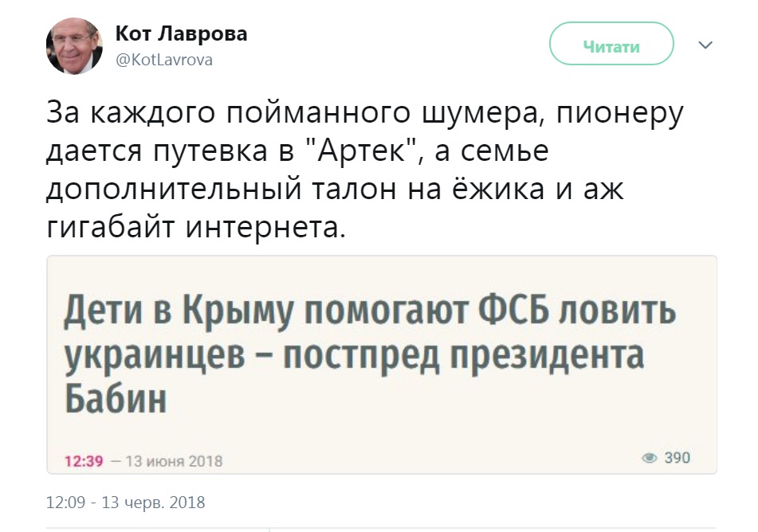The height and width of the screenshot is (532, 758).
Task: Click the surname "Бабин" in the headline
Action: 115,397
